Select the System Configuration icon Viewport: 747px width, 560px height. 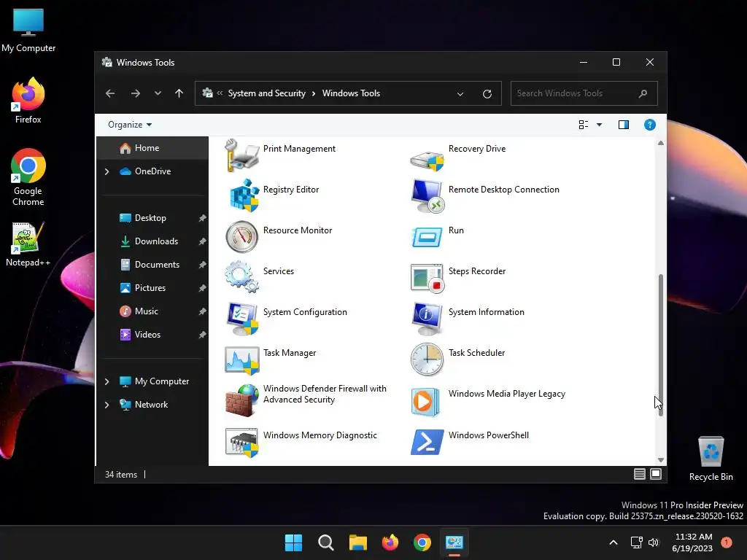click(x=242, y=319)
